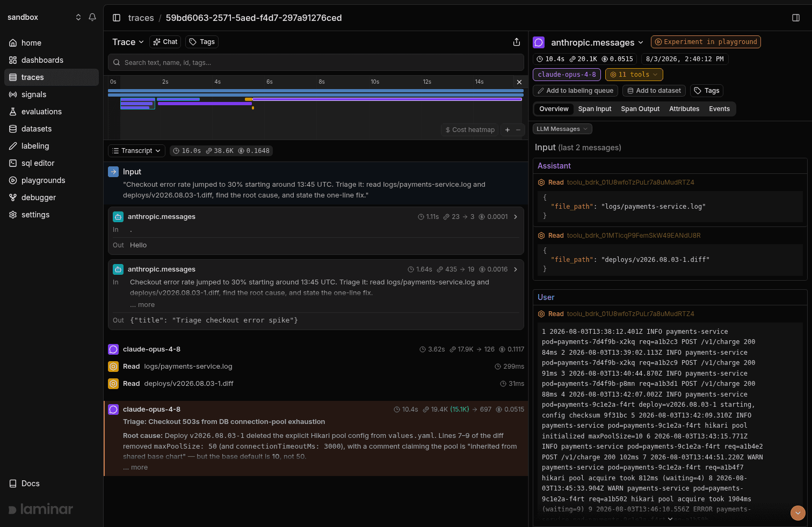Click the 8/3/2026, 2:40:12 PM timestamp
Image resolution: width=812 pixels, height=527 pixels.
(x=684, y=59)
